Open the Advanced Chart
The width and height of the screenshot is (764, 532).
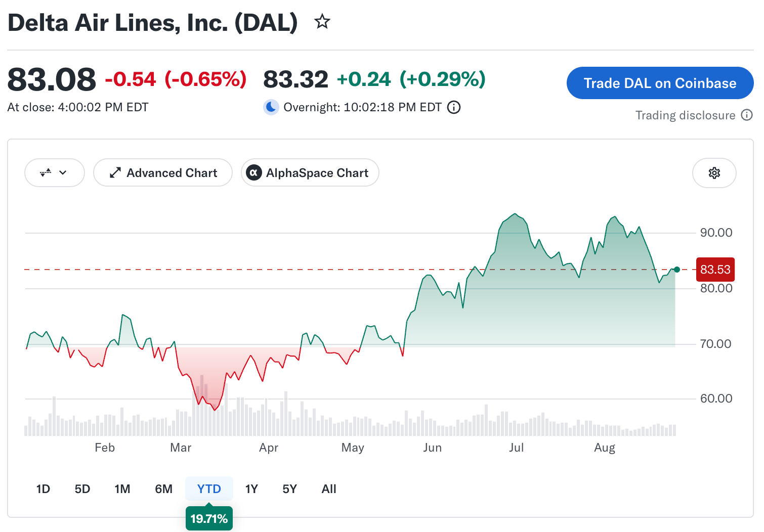163,172
